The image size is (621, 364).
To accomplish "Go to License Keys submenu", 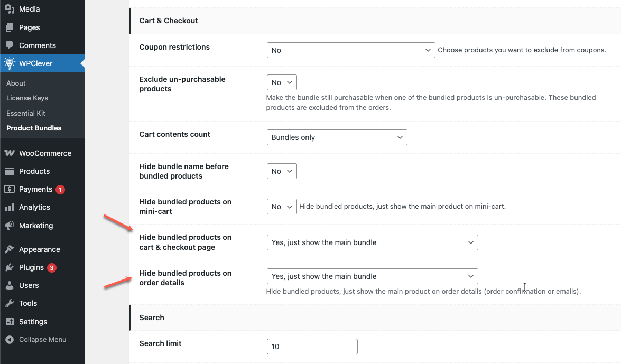I will coord(27,98).
